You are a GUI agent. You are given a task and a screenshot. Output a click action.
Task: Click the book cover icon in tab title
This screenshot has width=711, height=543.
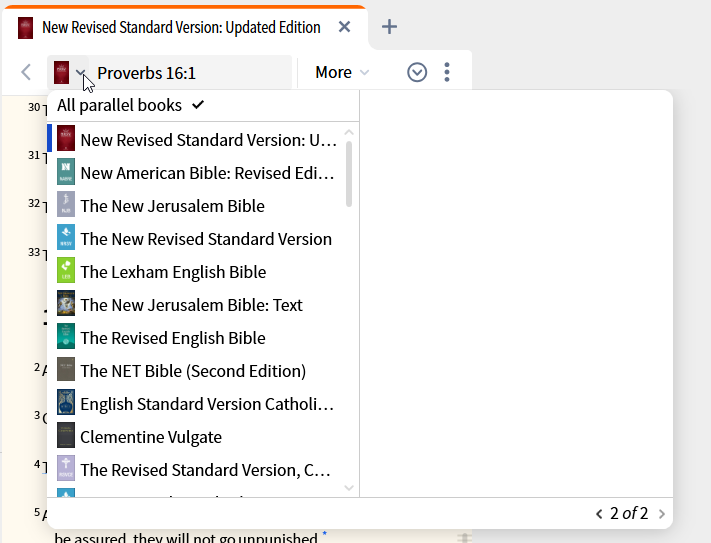(x=25, y=28)
